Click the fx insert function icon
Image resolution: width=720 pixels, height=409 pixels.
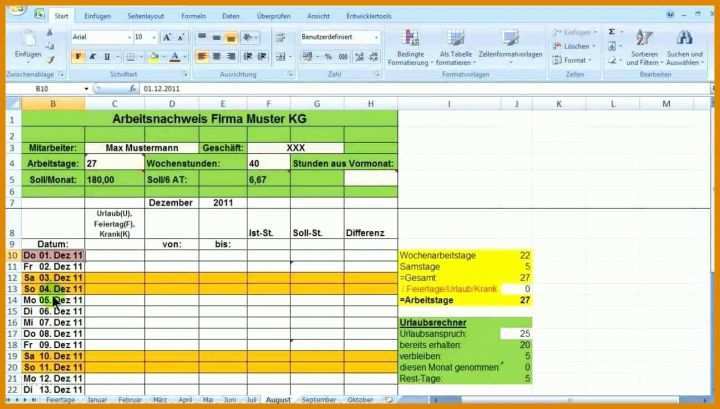[x=132, y=89]
